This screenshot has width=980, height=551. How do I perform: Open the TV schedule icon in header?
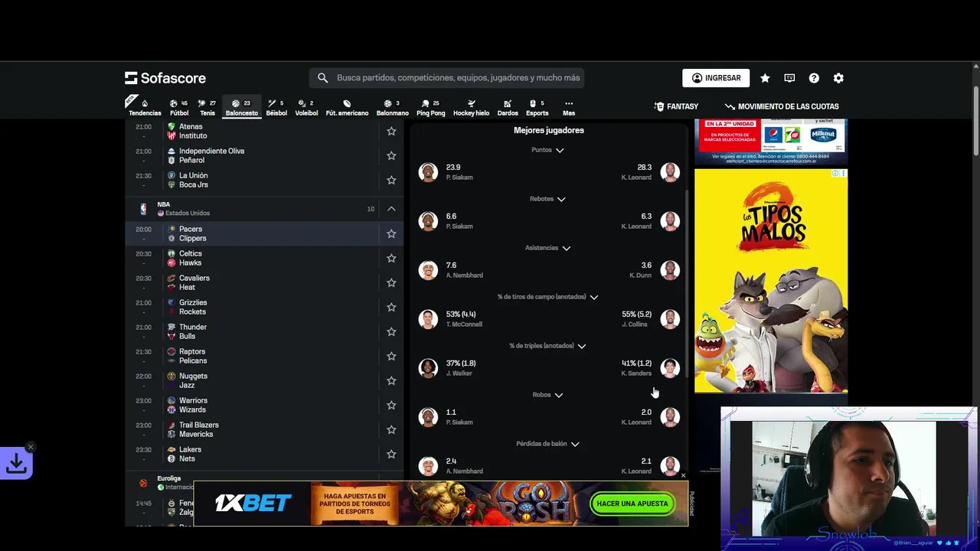point(789,78)
